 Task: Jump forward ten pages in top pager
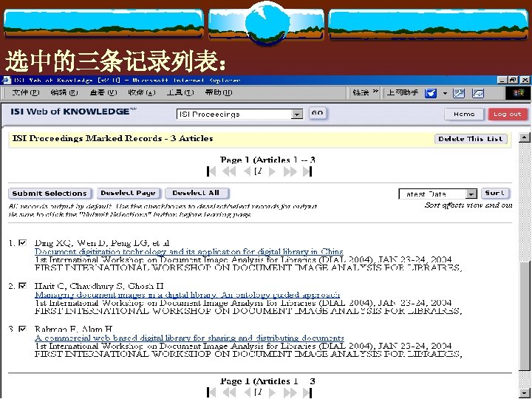[x=290, y=171]
